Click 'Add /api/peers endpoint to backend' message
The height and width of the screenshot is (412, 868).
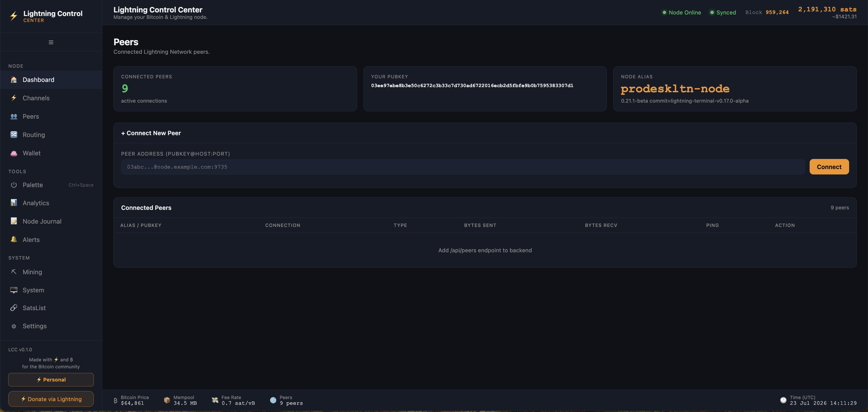tap(485, 250)
